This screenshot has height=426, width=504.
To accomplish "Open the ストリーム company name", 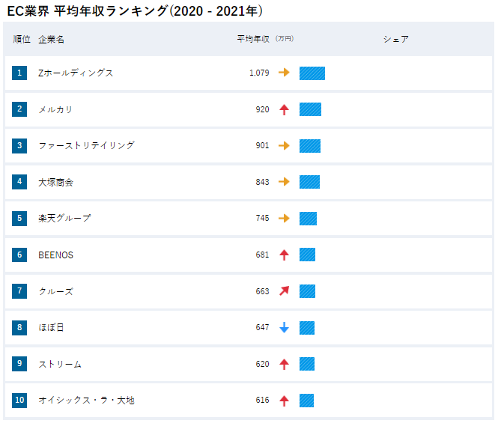I will (60, 364).
